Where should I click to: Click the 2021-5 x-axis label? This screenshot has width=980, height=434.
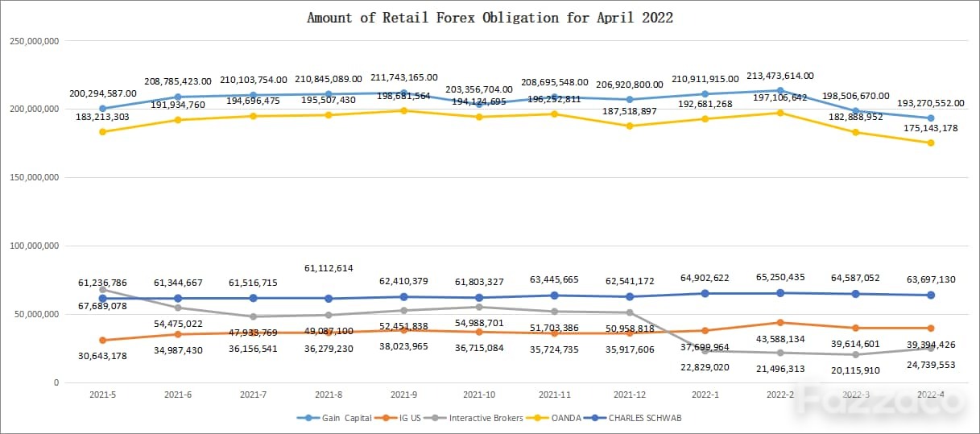click(x=102, y=395)
